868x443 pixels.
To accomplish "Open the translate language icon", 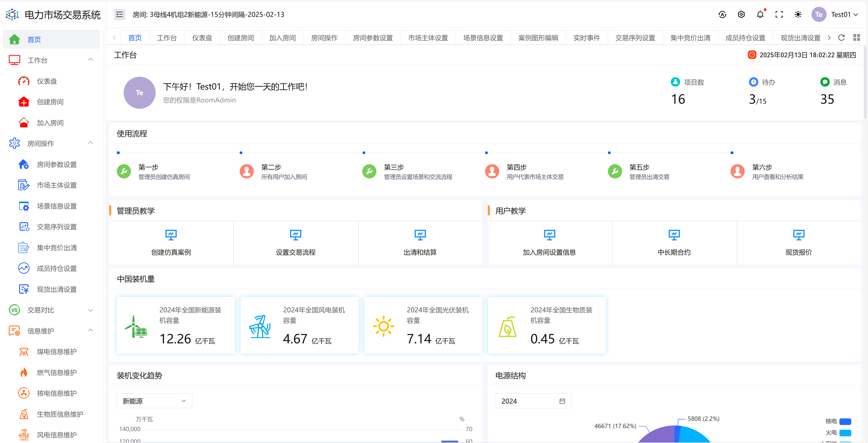I will tap(722, 14).
